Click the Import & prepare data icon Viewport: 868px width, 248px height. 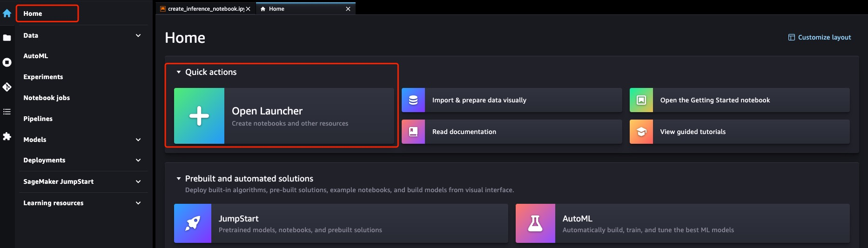click(413, 100)
